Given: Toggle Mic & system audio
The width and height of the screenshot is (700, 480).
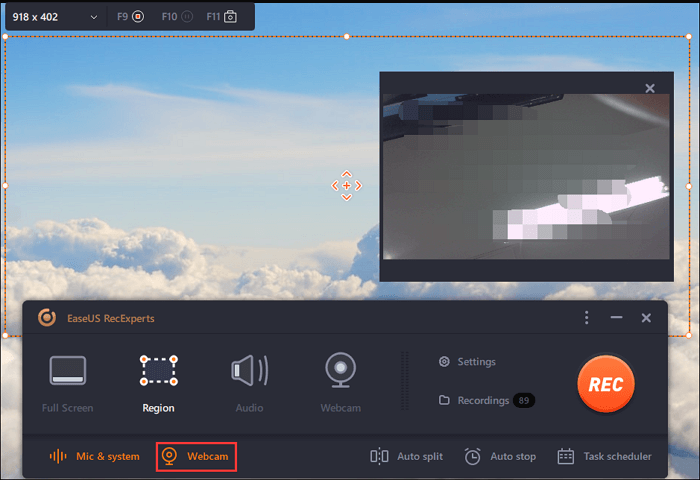Looking at the screenshot, I should click(x=94, y=456).
